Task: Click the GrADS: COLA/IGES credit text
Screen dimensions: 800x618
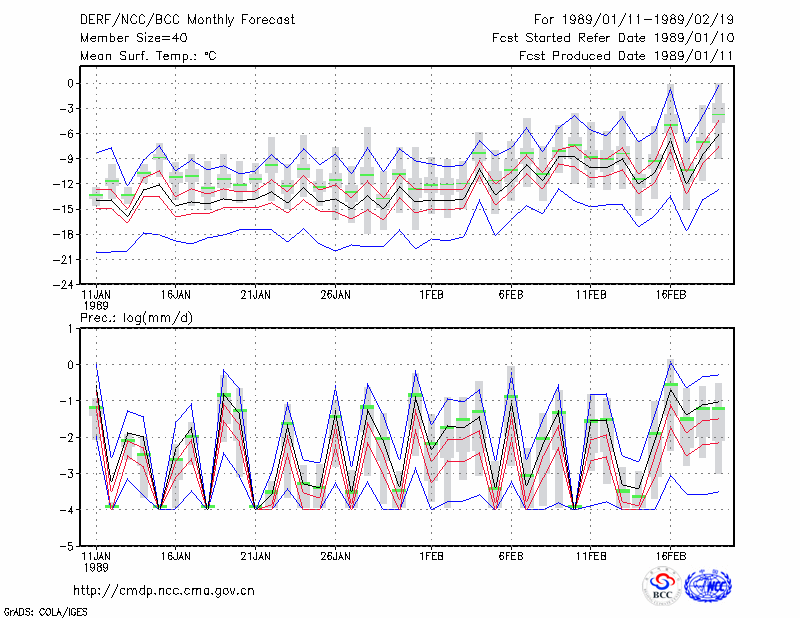Action: pos(45,612)
